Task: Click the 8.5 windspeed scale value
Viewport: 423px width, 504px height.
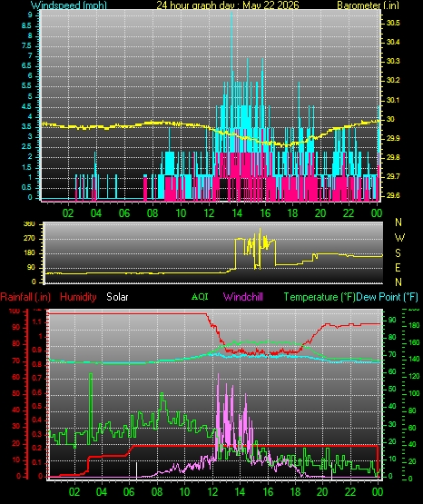Action: 26,25
